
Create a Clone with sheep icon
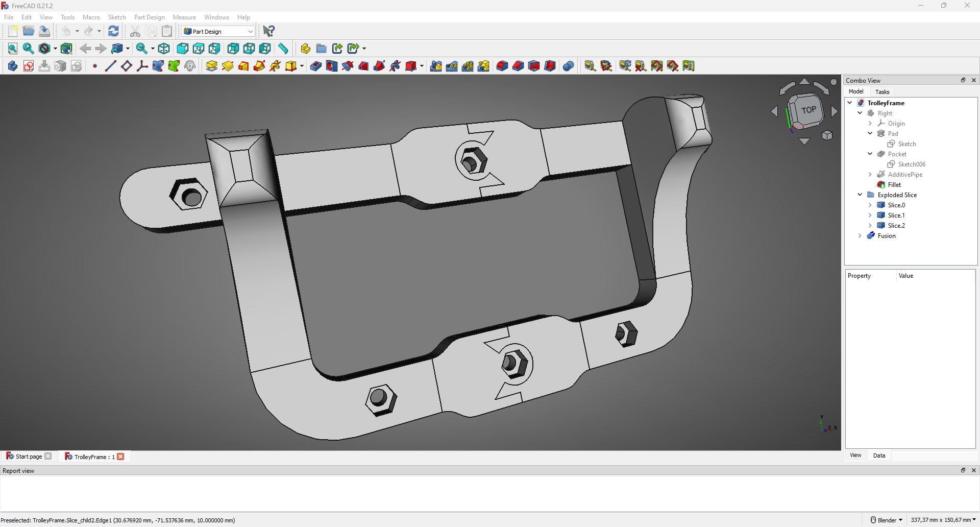[190, 66]
